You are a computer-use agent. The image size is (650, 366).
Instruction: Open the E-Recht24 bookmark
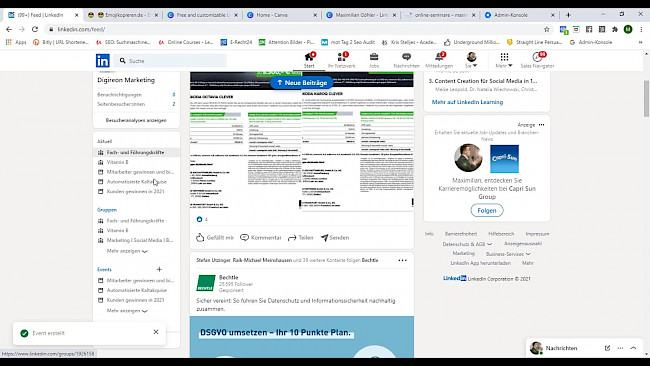[x=236, y=42]
